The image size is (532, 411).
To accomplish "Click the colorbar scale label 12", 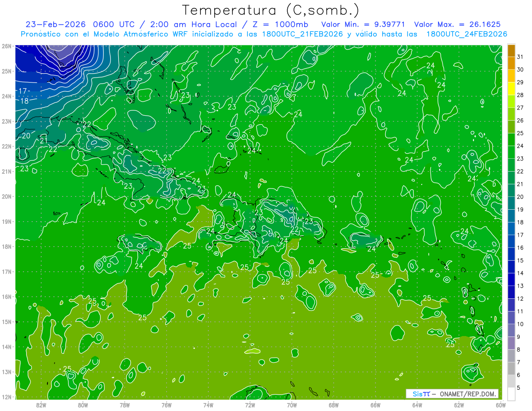I will pyautogui.click(x=520, y=299).
